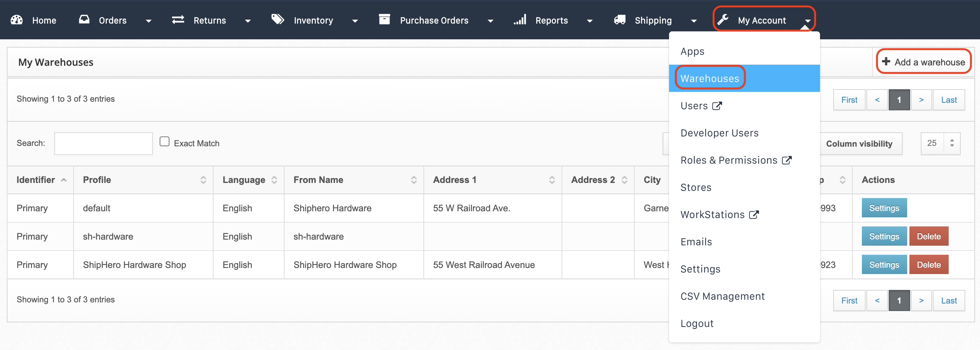This screenshot has height=350, width=980.
Task: Sort table by Language column
Action: coord(274,180)
